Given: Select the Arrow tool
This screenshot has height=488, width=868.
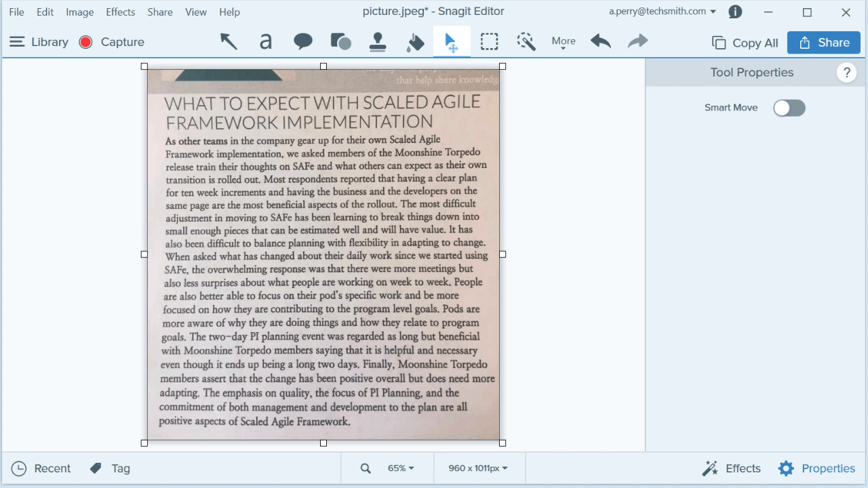Looking at the screenshot, I should pyautogui.click(x=229, y=41).
